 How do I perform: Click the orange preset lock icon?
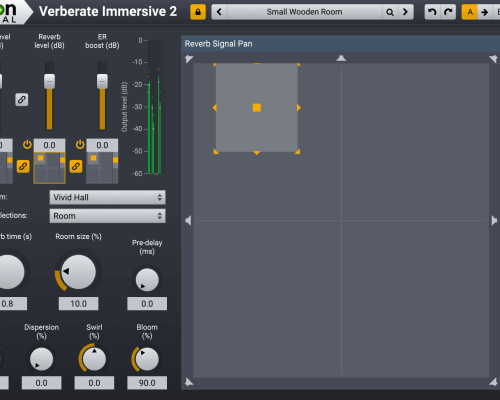click(x=198, y=12)
